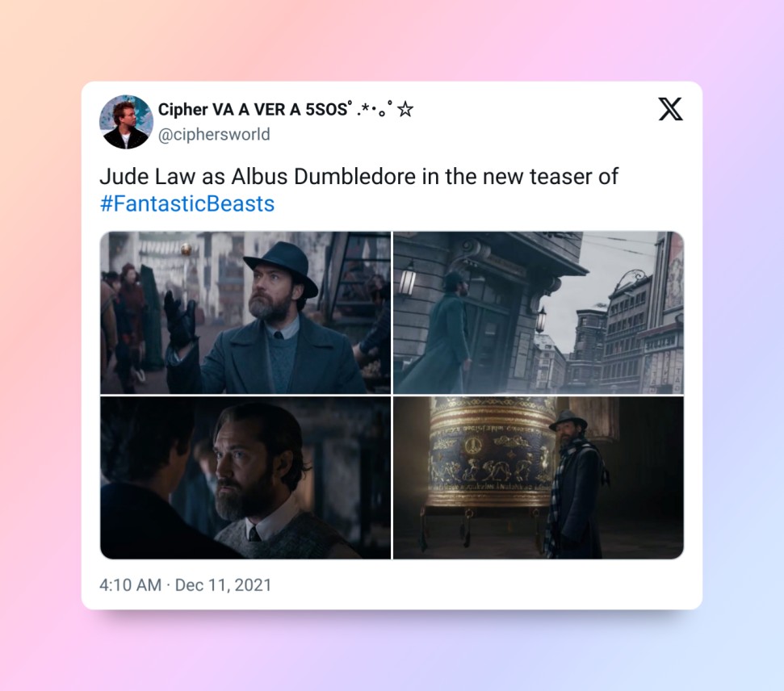Click the black glove in first photo
The width and height of the screenshot is (784, 691).
click(181, 320)
